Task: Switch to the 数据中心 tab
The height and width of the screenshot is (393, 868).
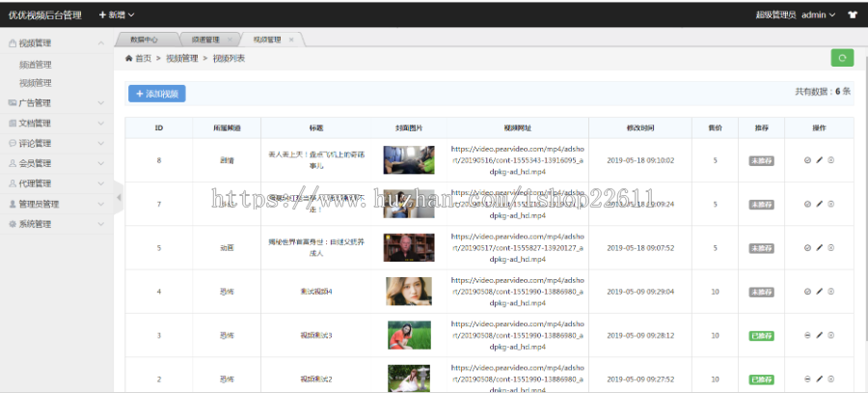Action: click(144, 40)
